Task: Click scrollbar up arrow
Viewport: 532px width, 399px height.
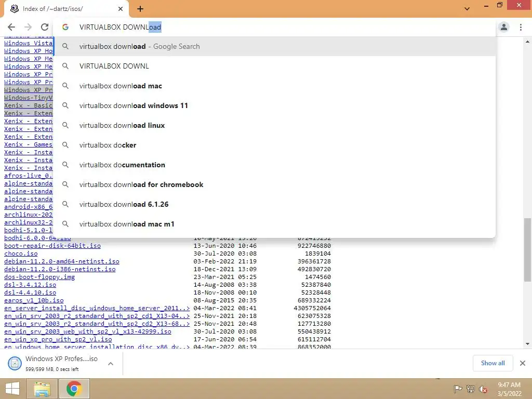Action: (x=527, y=42)
